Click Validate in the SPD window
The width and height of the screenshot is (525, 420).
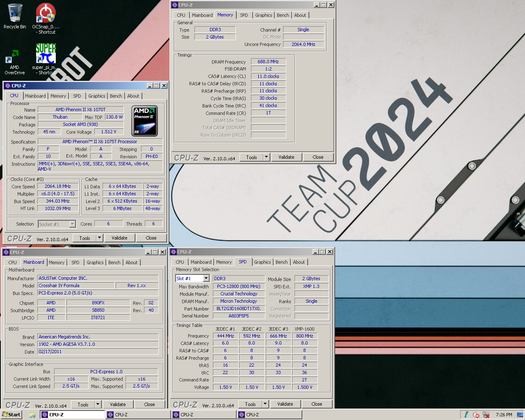(x=285, y=404)
